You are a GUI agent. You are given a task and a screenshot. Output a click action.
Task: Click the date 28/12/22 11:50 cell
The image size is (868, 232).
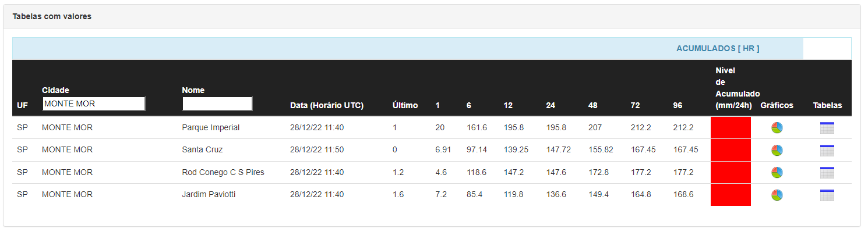[317, 150]
